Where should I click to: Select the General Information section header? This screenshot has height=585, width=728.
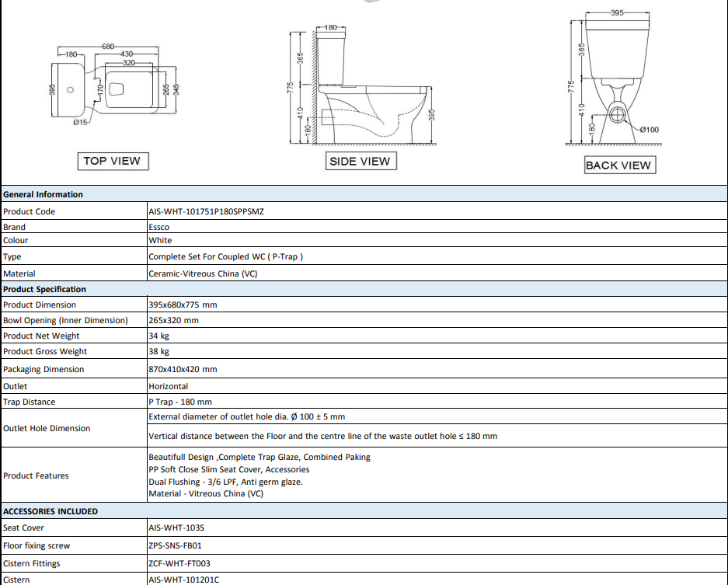tap(364, 194)
